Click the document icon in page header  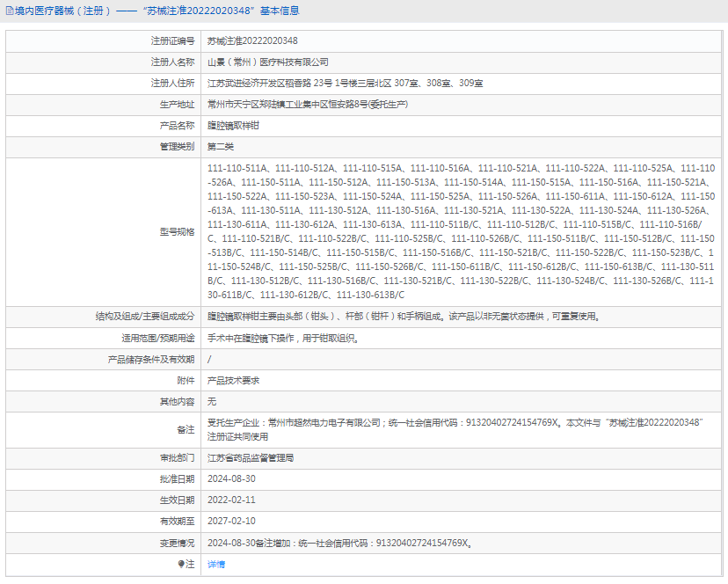pyautogui.click(x=10, y=11)
